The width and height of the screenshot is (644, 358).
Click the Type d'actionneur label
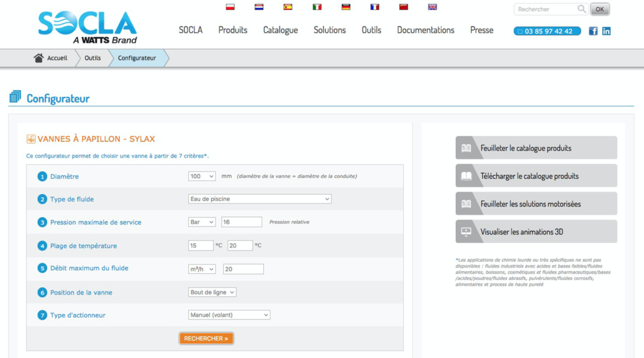[77, 315]
